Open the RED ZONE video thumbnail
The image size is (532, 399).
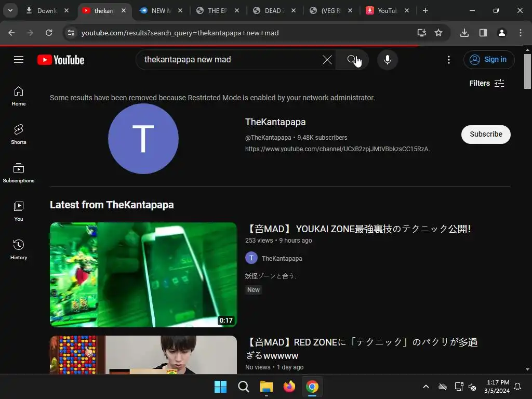point(143,355)
